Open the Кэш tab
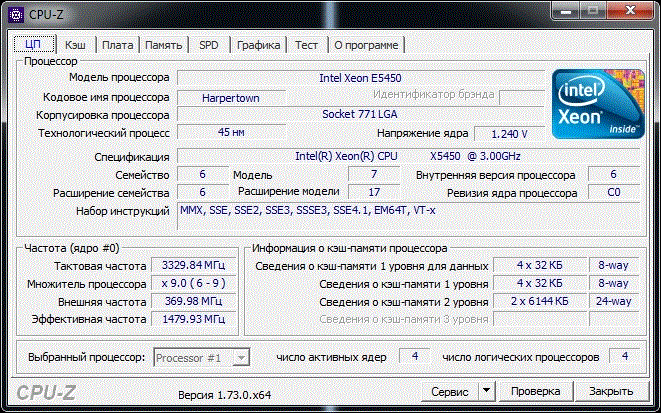The width and height of the screenshot is (661, 413). click(x=75, y=45)
